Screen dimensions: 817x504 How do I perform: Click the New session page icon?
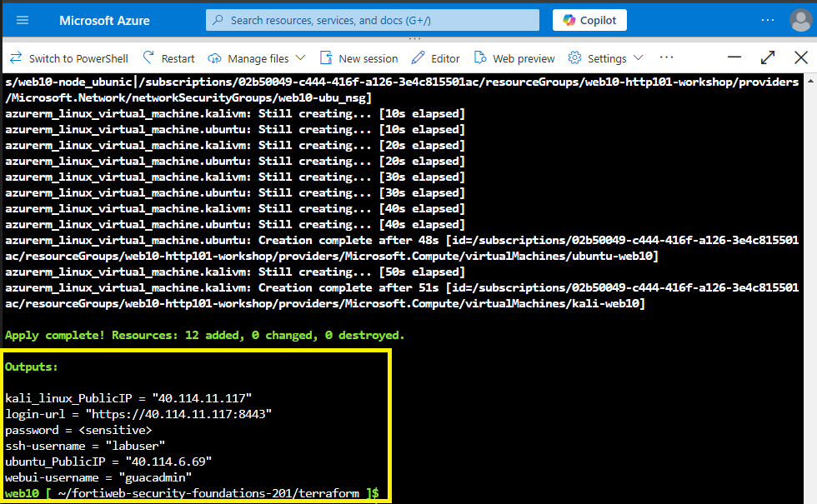(x=326, y=57)
